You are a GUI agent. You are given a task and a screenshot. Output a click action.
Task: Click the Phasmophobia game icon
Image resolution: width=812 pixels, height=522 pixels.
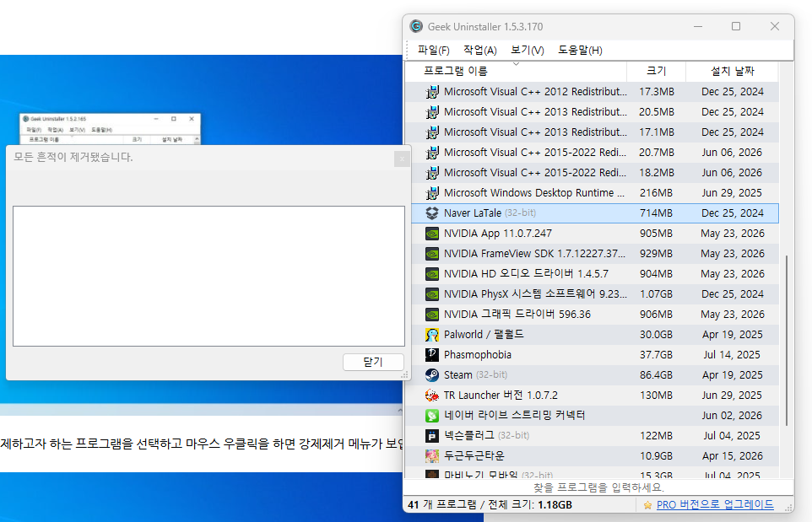pyautogui.click(x=432, y=355)
